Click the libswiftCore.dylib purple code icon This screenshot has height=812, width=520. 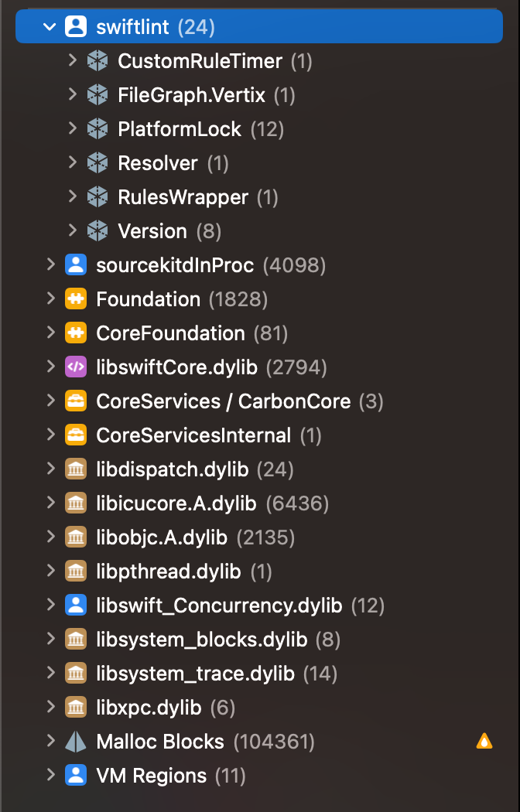click(76, 367)
